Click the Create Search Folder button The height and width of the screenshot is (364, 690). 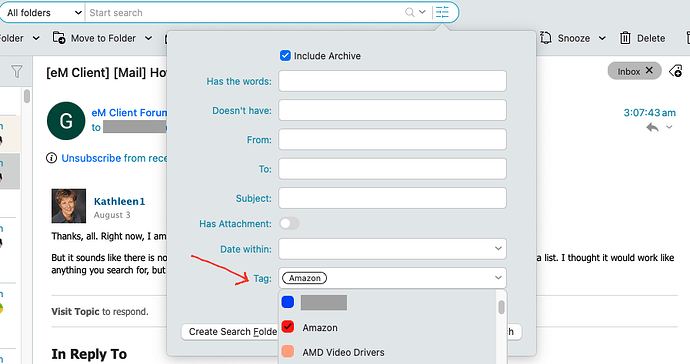point(229,332)
